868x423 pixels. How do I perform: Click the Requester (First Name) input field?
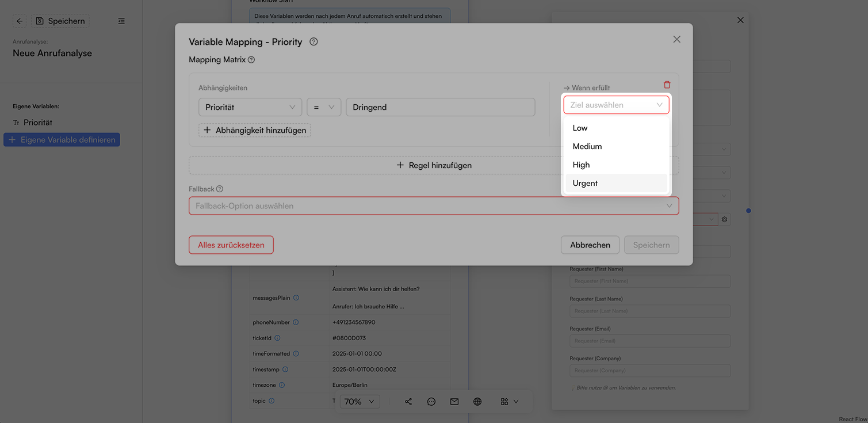650,281
